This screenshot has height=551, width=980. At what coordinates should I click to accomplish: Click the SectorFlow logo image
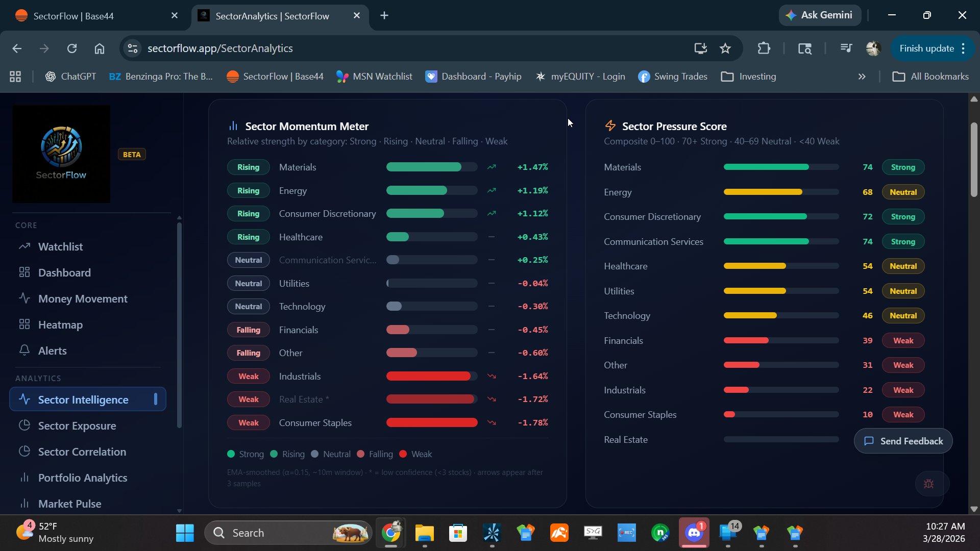pyautogui.click(x=61, y=154)
